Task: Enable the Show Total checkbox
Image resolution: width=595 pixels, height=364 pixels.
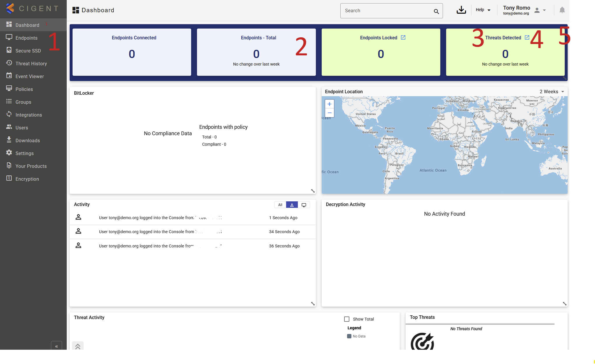Action: tap(347, 319)
